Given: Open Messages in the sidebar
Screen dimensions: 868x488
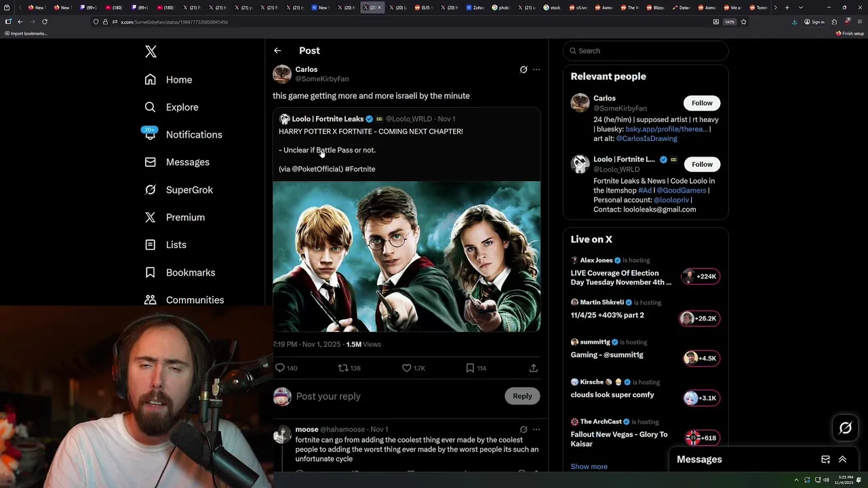Looking at the screenshot, I should (x=177, y=162).
